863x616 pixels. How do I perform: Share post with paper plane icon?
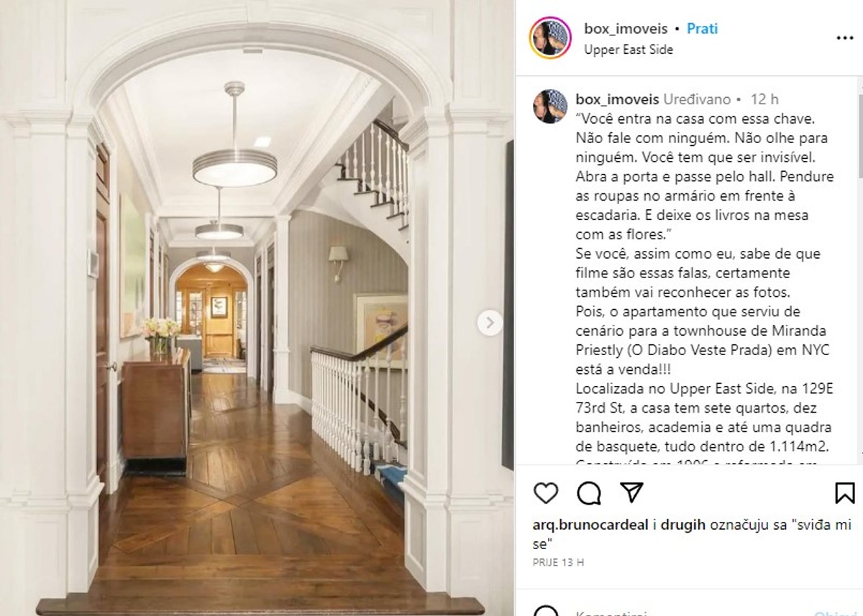click(631, 492)
